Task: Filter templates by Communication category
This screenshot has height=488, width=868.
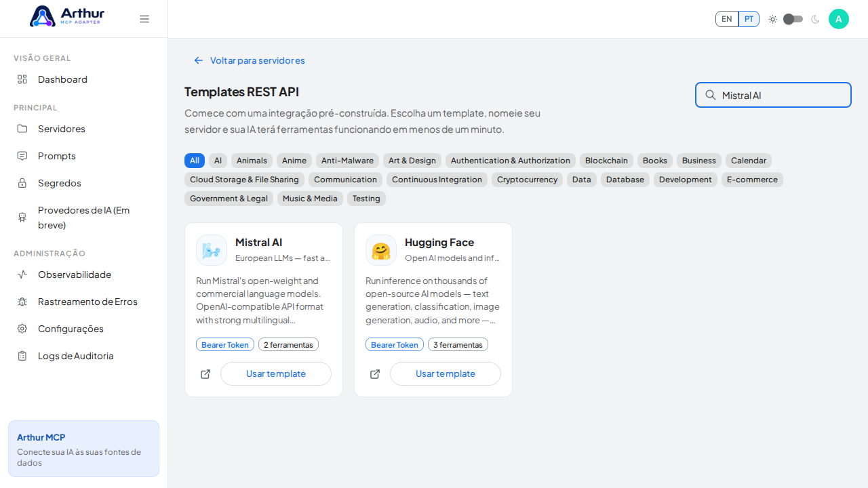Action: point(345,180)
